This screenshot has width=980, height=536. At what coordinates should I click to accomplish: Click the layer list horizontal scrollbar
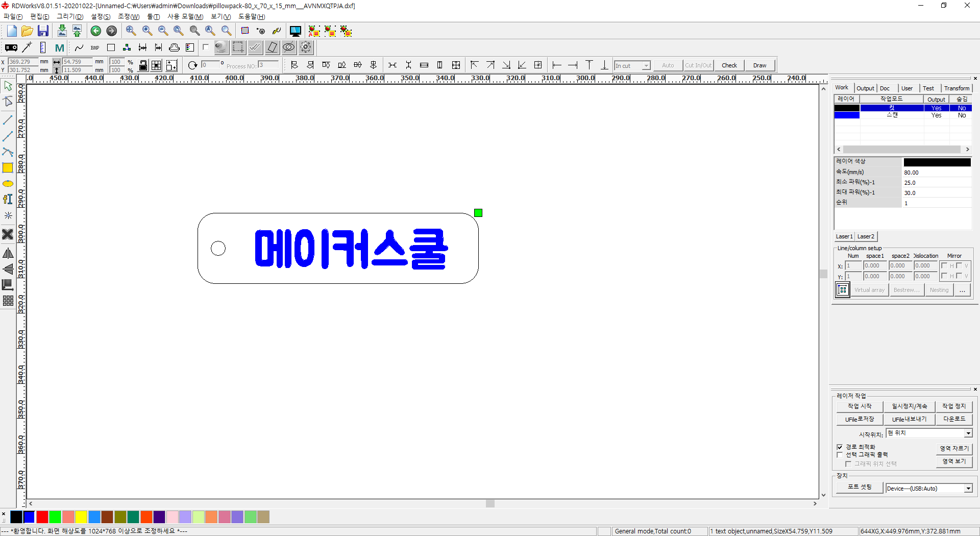click(x=902, y=150)
